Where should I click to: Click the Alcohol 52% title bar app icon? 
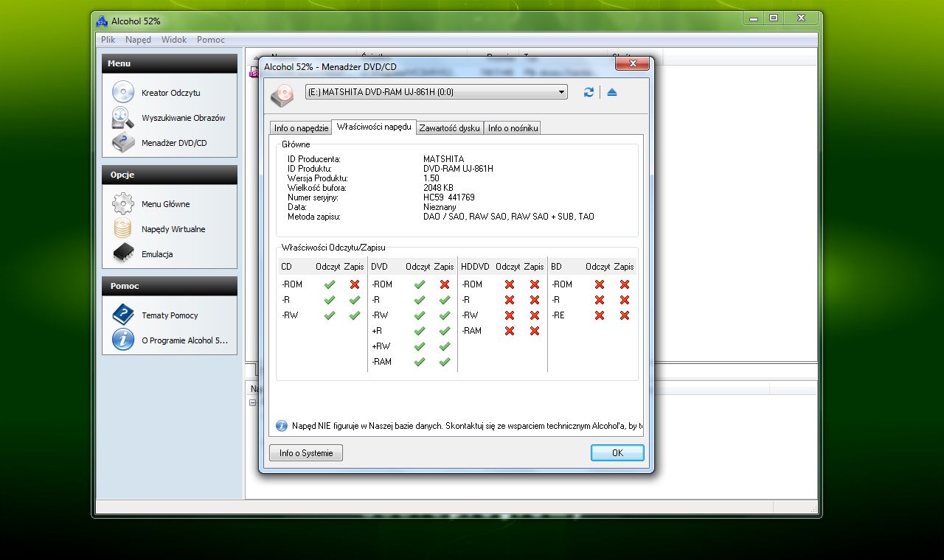(102, 21)
